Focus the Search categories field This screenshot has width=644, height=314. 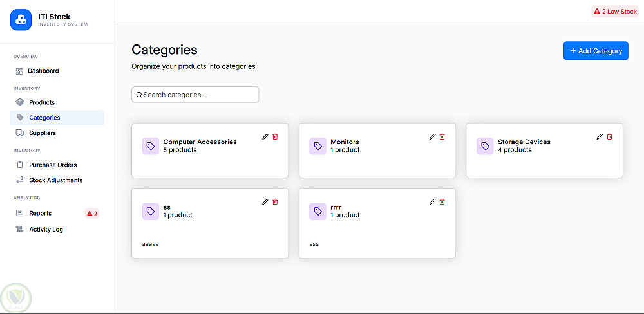tap(195, 95)
